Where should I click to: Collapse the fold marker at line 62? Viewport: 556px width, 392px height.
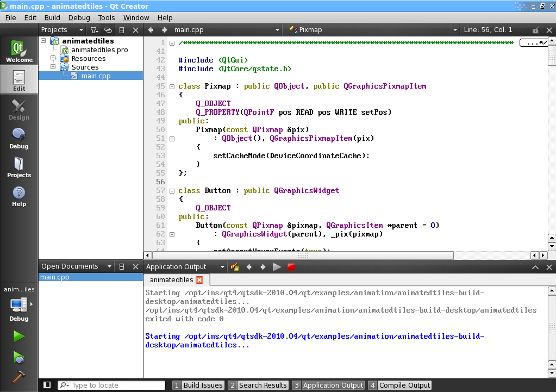[172, 234]
